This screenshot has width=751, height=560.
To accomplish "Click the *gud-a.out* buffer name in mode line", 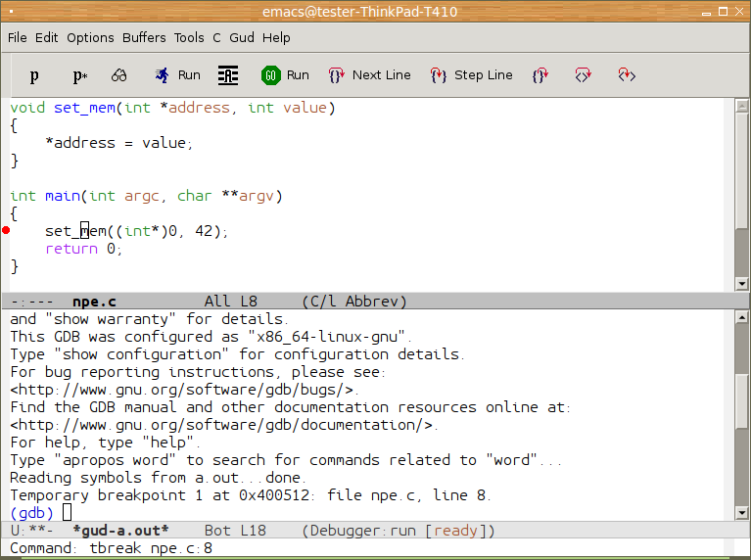I will click(120, 531).
